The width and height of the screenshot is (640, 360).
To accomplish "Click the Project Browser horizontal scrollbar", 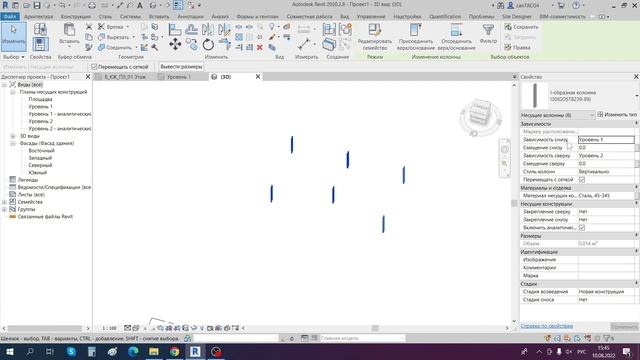I will (45, 328).
